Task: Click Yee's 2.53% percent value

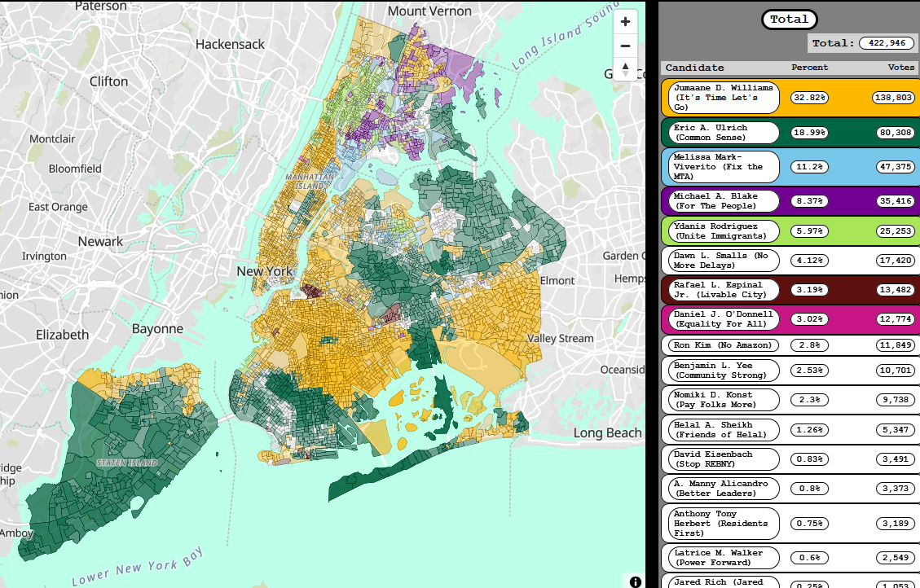Action: point(810,371)
